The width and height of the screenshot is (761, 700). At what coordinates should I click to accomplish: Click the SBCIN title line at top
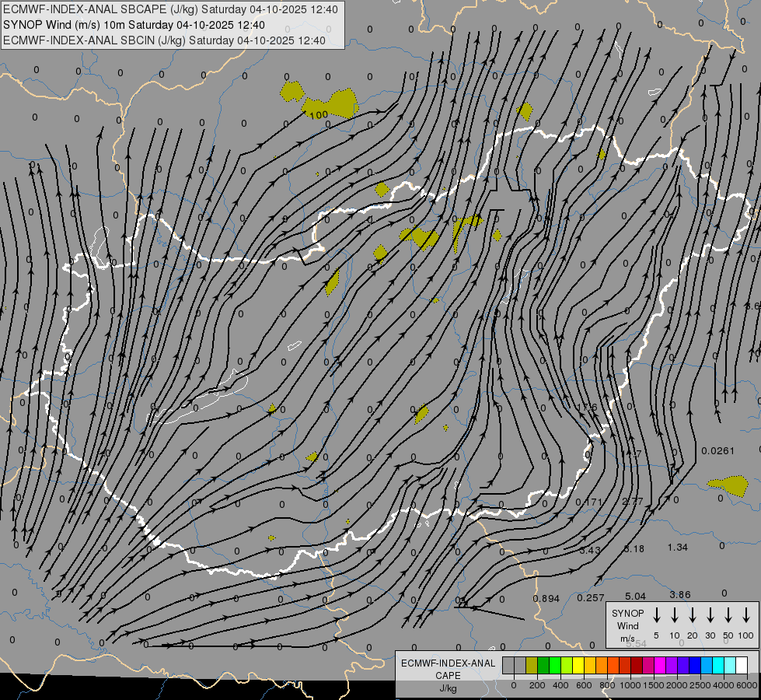point(164,40)
